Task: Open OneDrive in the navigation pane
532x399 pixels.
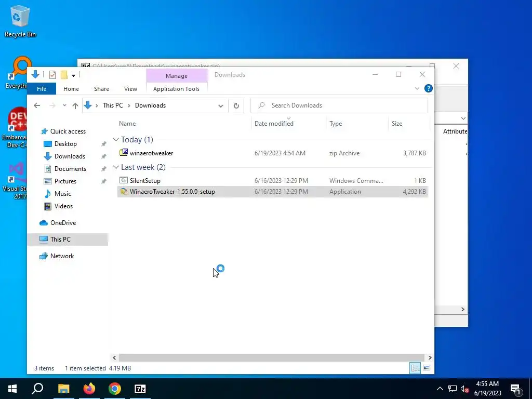Action: 63,223
